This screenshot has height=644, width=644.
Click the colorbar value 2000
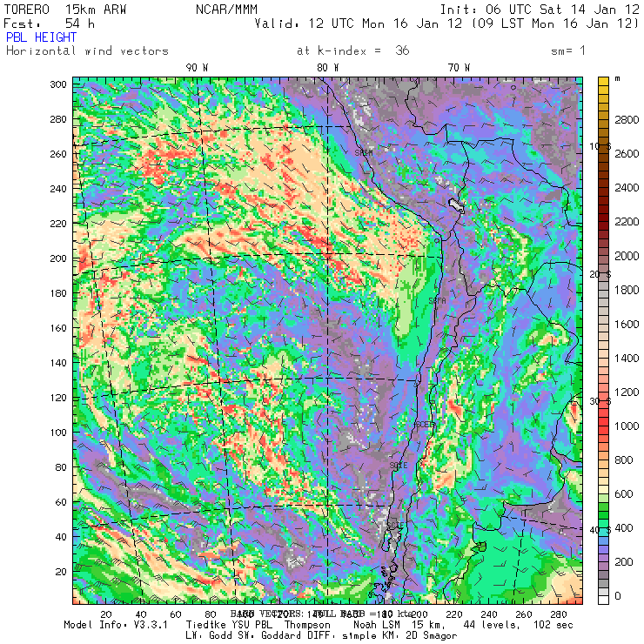pyautogui.click(x=627, y=256)
